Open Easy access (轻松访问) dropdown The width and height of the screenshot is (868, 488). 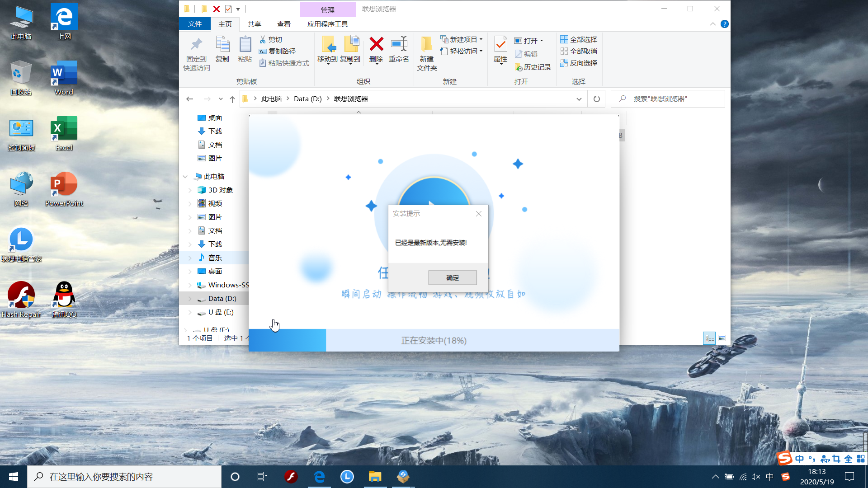click(462, 52)
